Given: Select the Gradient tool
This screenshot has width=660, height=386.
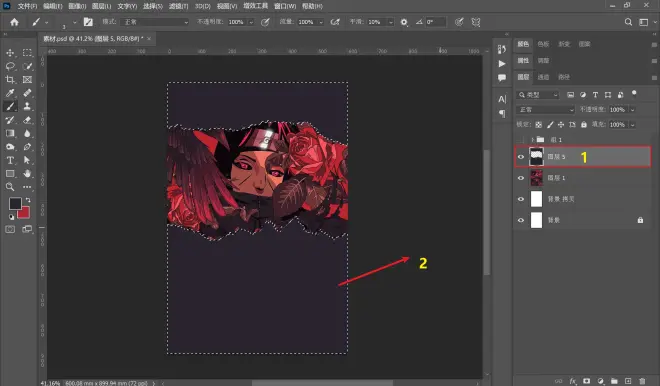Looking at the screenshot, I should (x=10, y=133).
